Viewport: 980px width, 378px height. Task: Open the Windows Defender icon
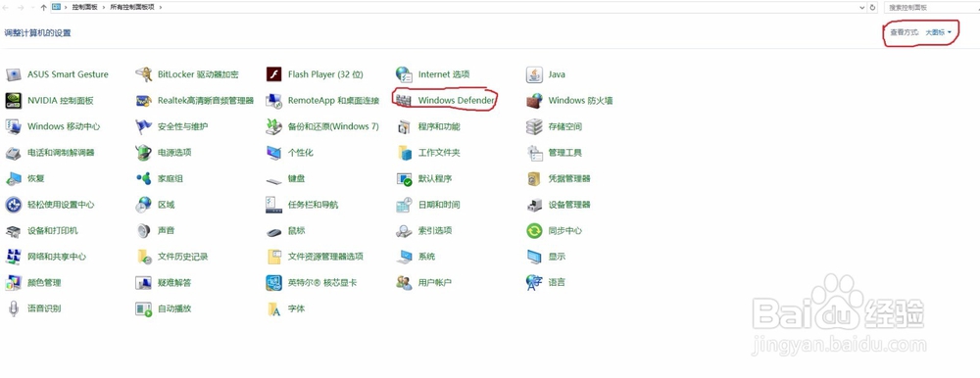pyautogui.click(x=405, y=101)
